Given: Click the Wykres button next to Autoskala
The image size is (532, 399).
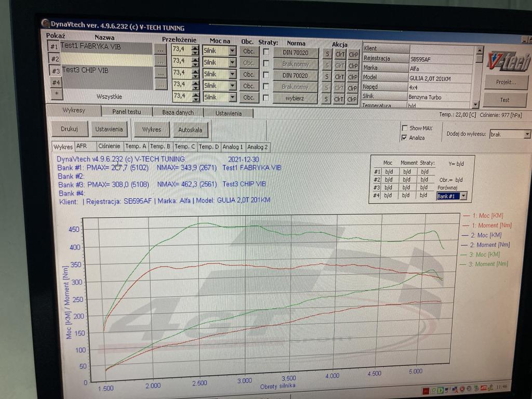Looking at the screenshot, I should 152,129.
